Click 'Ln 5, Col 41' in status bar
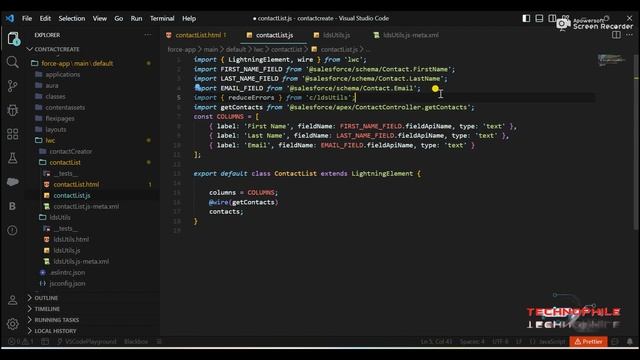The height and width of the screenshot is (360, 640). [x=436, y=342]
